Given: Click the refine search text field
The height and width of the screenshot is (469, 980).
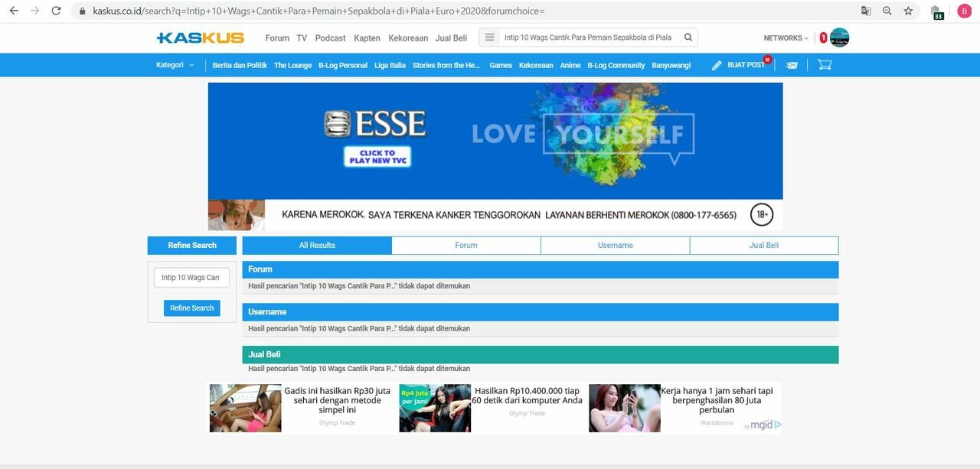Looking at the screenshot, I should [191, 278].
